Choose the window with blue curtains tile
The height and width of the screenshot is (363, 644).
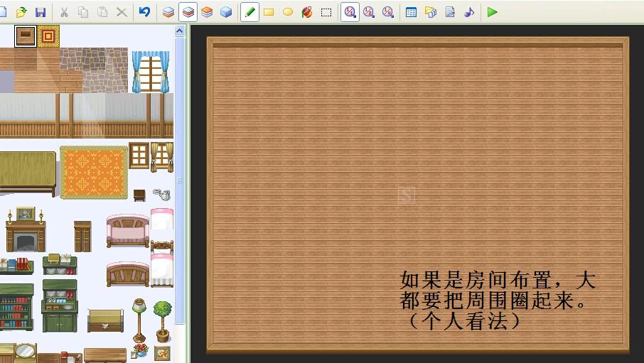pos(151,72)
